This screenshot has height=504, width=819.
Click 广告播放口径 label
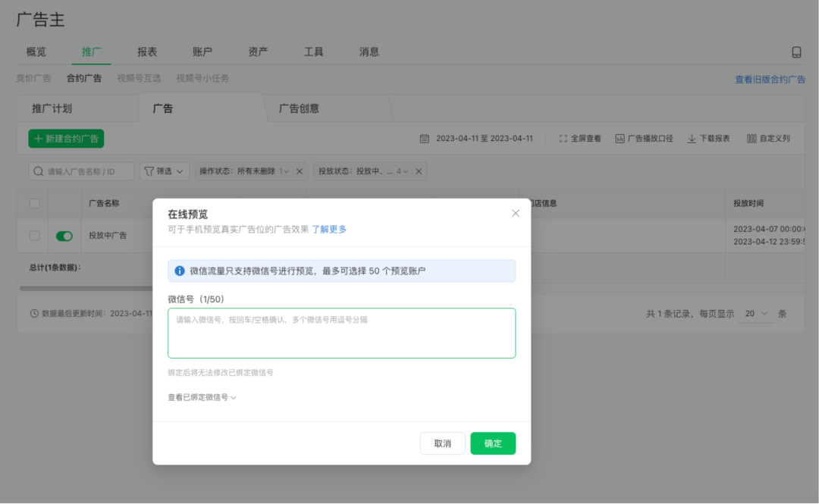(x=651, y=139)
